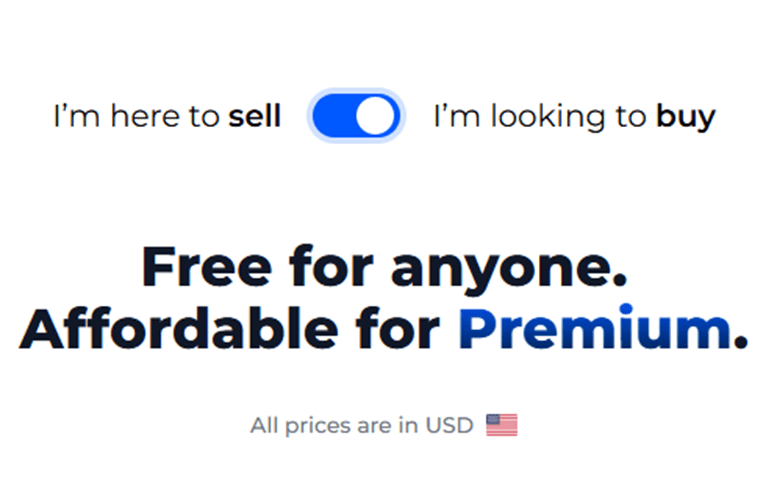
Task: Click the "All prices are in USD" text
Action: pyautogui.click(x=361, y=425)
